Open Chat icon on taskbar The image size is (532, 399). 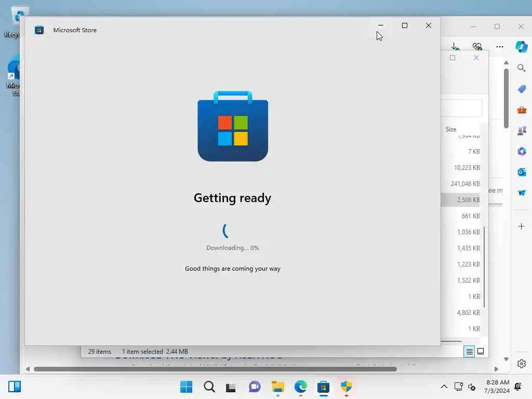point(255,387)
